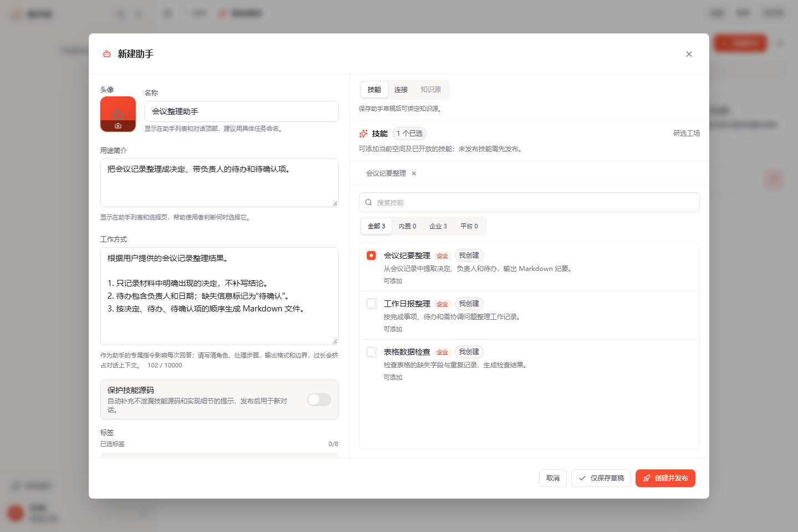
Task: Remove the 会议纪要整理 selected chip
Action: click(414, 173)
